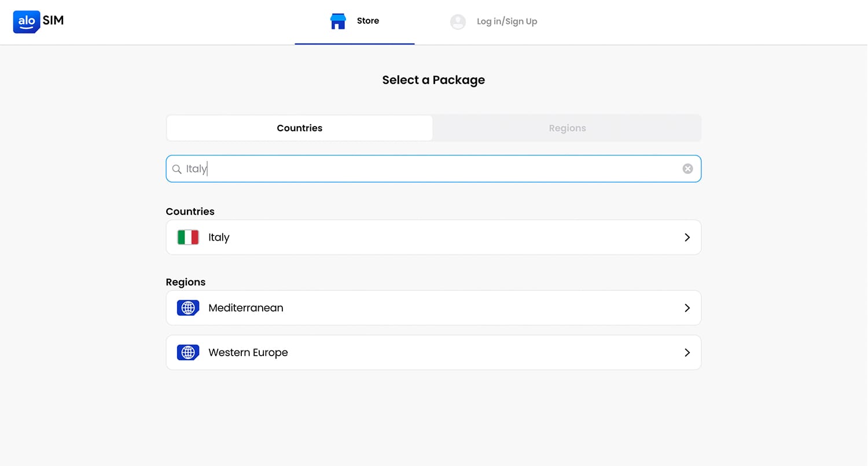Click the Mediterranean globe SIM icon
The image size is (868, 466).
(x=188, y=308)
